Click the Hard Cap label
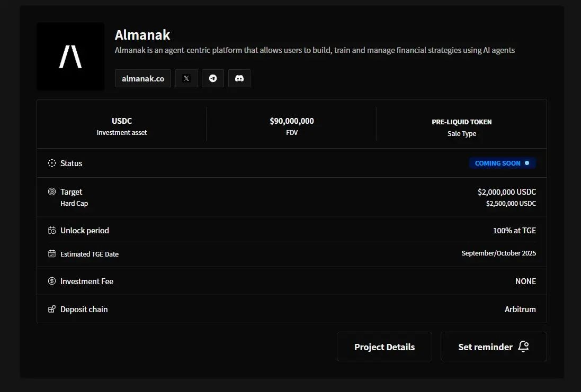Viewport: 581px width, 392px height. [x=74, y=203]
